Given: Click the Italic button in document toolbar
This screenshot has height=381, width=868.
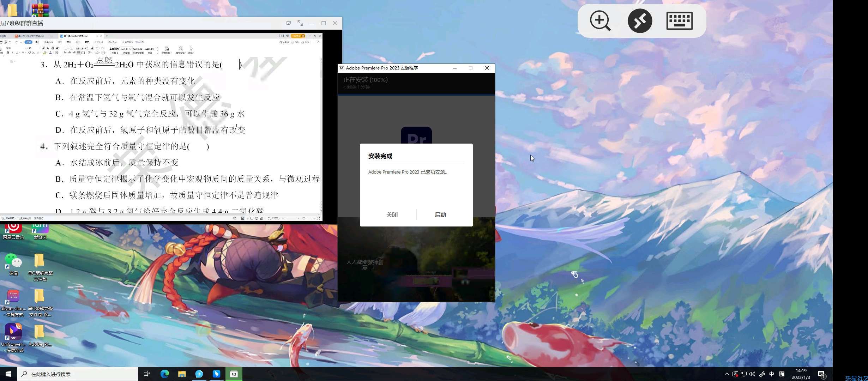Looking at the screenshot, I should point(12,53).
